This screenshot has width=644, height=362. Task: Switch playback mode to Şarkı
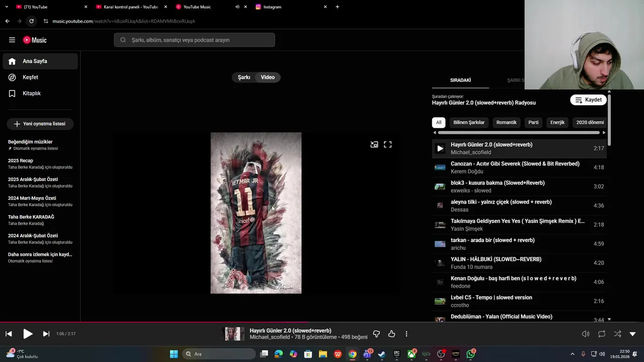[244, 77]
